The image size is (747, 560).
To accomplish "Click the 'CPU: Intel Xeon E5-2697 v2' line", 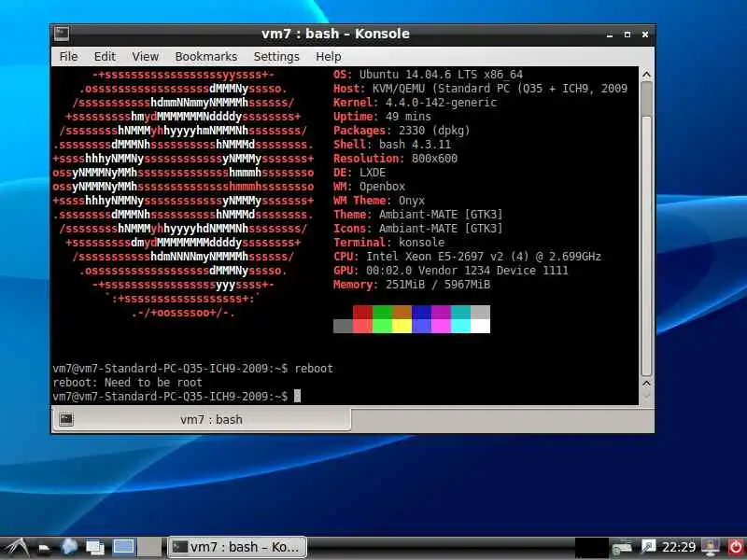I will pyautogui.click(x=468, y=257).
